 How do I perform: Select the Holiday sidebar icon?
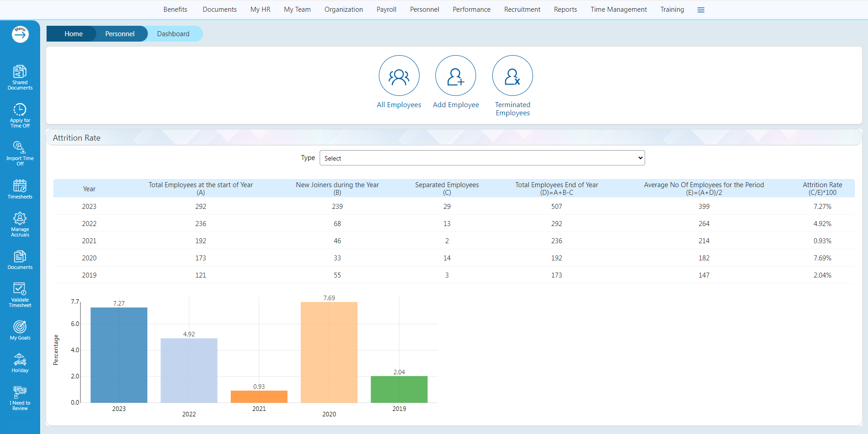click(x=20, y=362)
